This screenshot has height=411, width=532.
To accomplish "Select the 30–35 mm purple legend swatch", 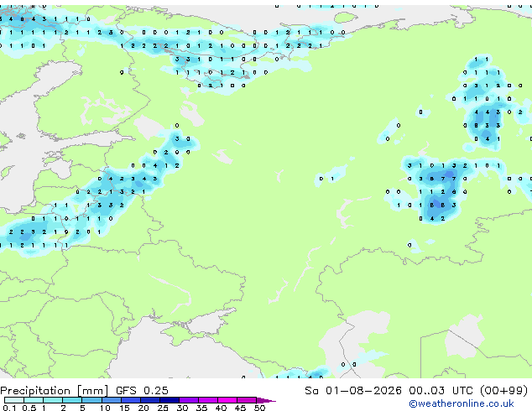I will click(x=189, y=400).
